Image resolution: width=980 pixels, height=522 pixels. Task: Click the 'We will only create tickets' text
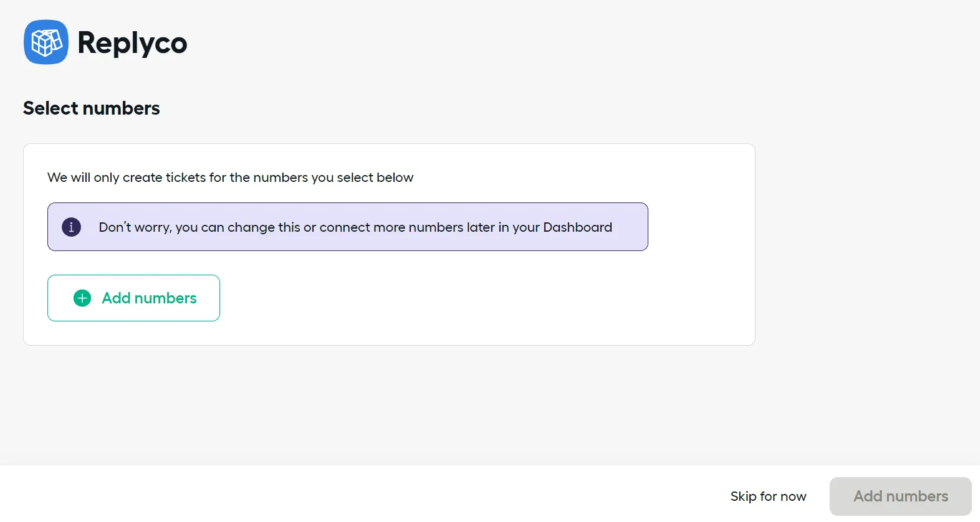tap(231, 178)
